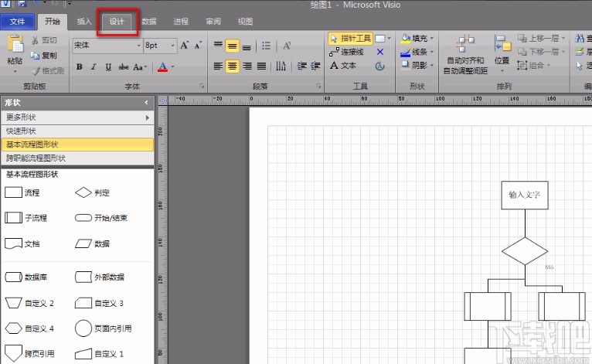The image size is (592, 364).
Task: Toggle center text alignment
Action: 232,66
